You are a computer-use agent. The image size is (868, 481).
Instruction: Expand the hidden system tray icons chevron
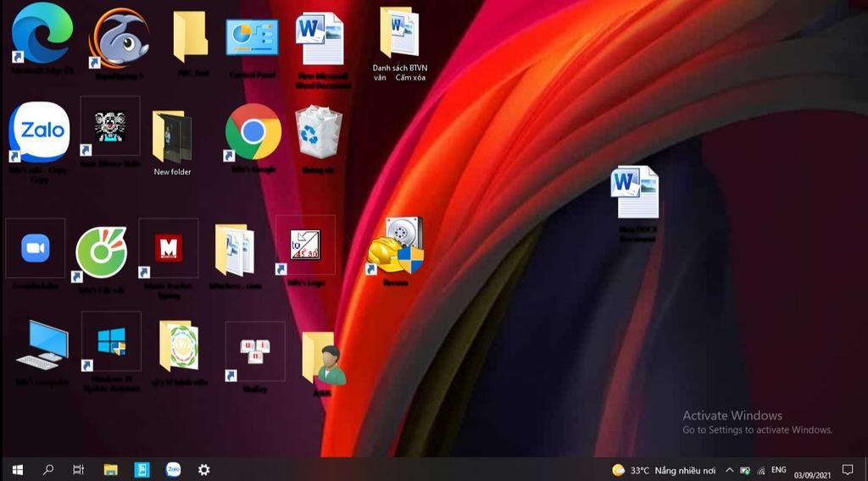(730, 471)
